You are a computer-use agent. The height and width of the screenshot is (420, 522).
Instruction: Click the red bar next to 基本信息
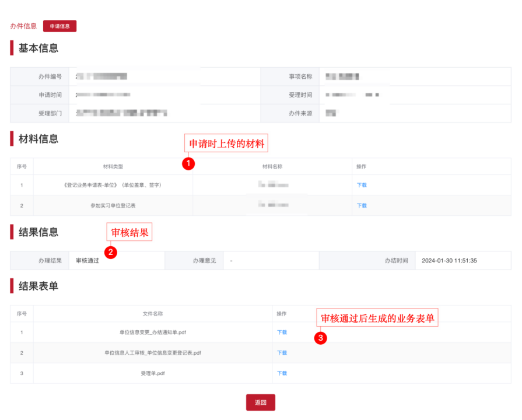coord(10,48)
